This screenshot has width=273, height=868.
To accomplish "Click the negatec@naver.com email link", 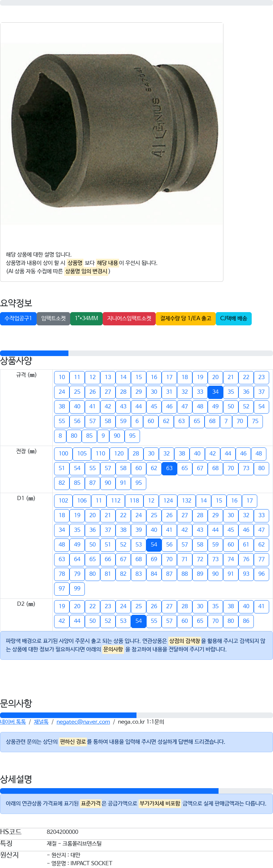I will pyautogui.click(x=83, y=722).
